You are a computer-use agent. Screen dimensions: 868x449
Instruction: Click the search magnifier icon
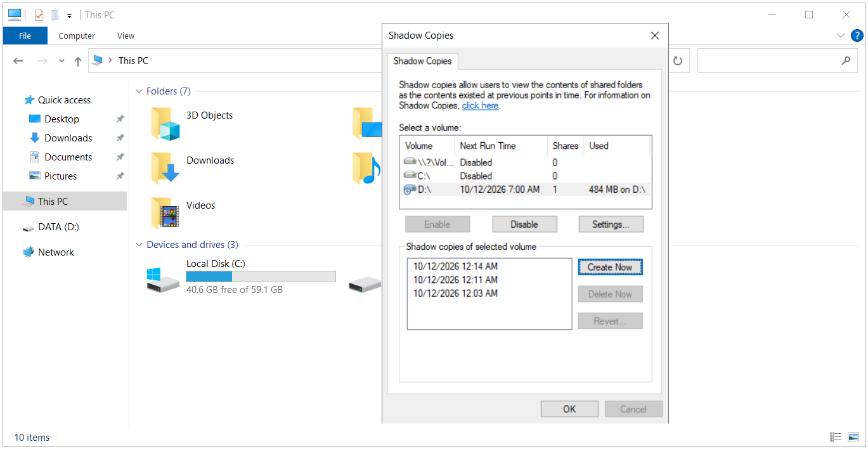pyautogui.click(x=846, y=61)
